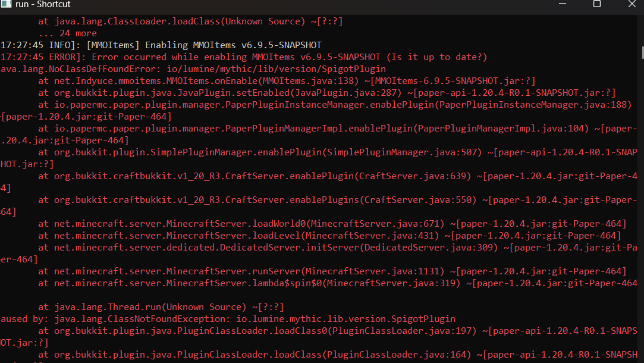Click the vertical scrollbar thumb
Viewport: 644px width, 363px height.
click(x=642, y=52)
